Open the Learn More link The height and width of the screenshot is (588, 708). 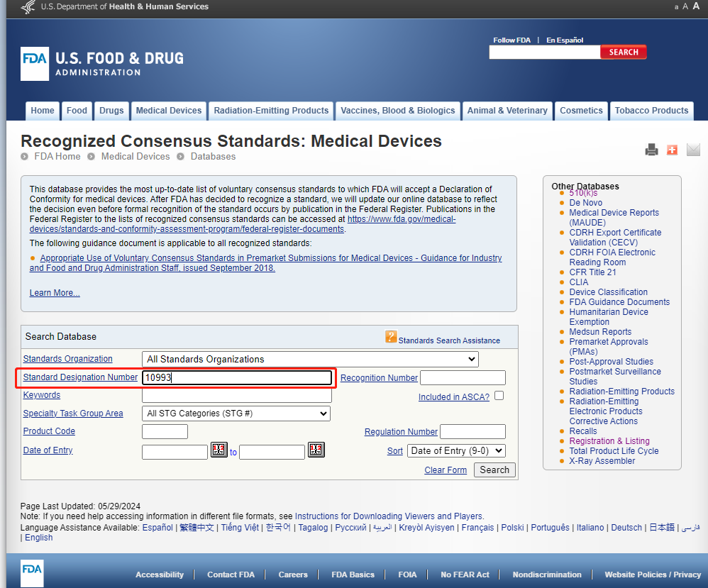pos(55,293)
